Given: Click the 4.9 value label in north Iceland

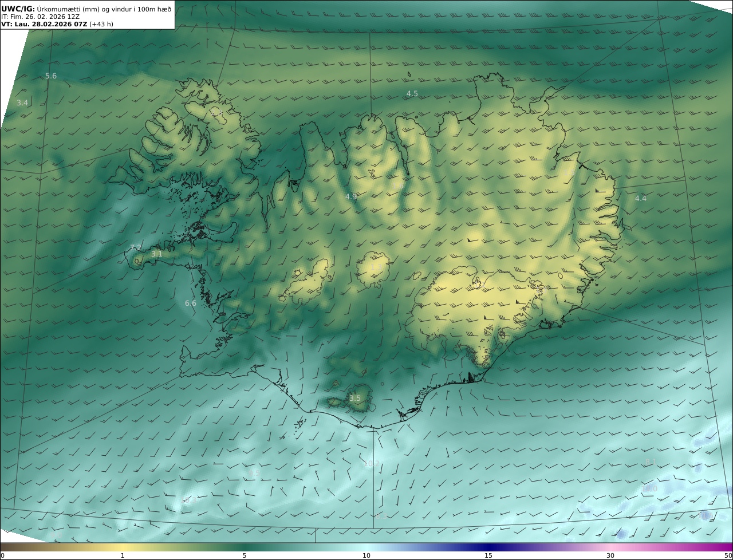Looking at the screenshot, I should 351,197.
